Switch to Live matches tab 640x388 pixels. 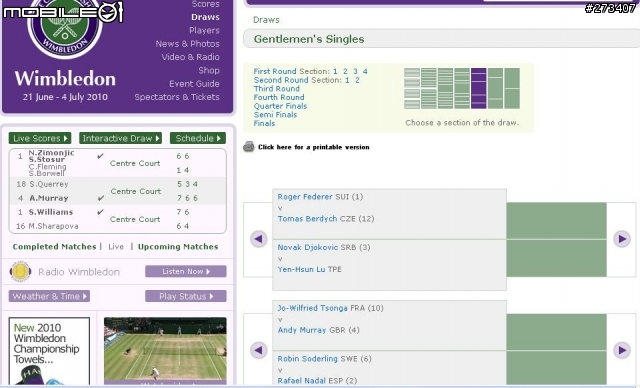[x=116, y=247]
